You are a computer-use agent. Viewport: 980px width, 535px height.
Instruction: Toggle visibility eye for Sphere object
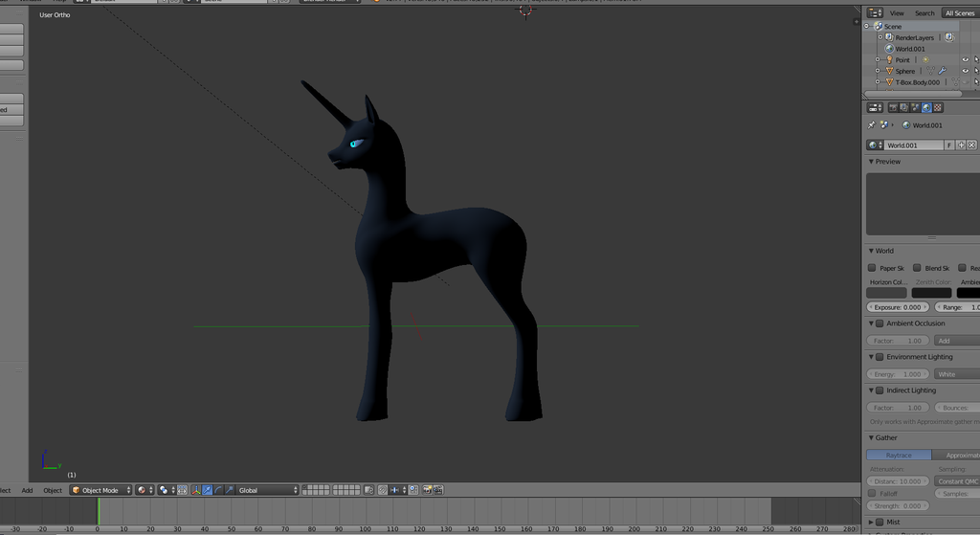tap(966, 71)
